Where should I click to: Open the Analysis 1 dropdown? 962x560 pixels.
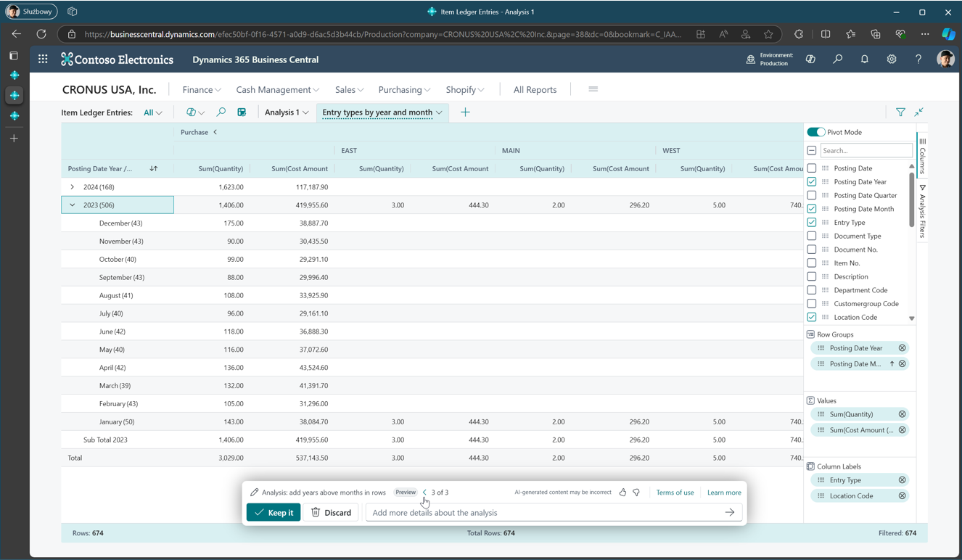tap(287, 112)
